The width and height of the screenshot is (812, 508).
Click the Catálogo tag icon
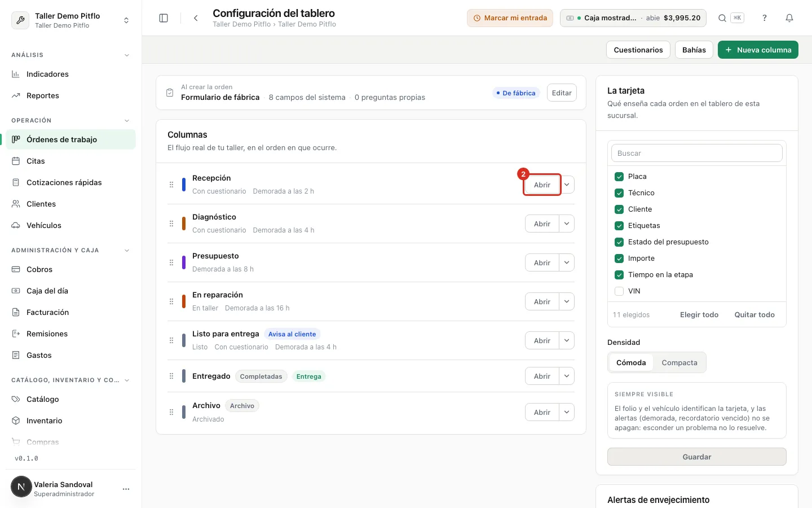click(16, 399)
